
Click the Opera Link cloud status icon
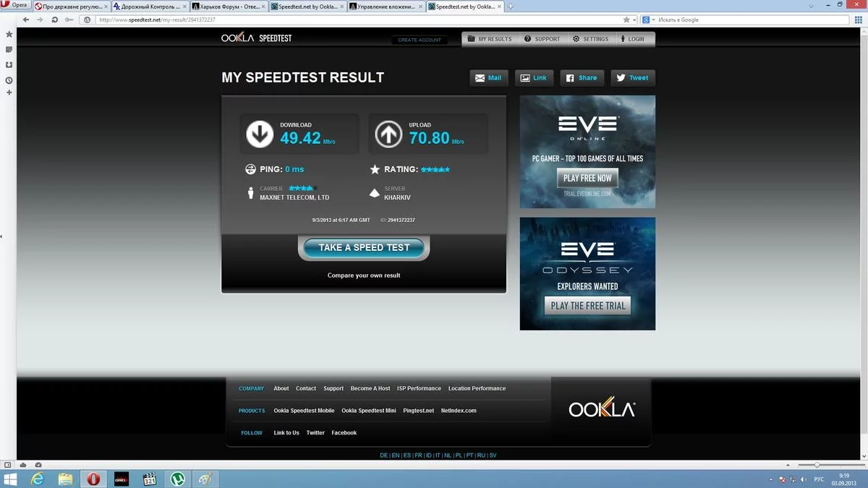[x=22, y=465]
